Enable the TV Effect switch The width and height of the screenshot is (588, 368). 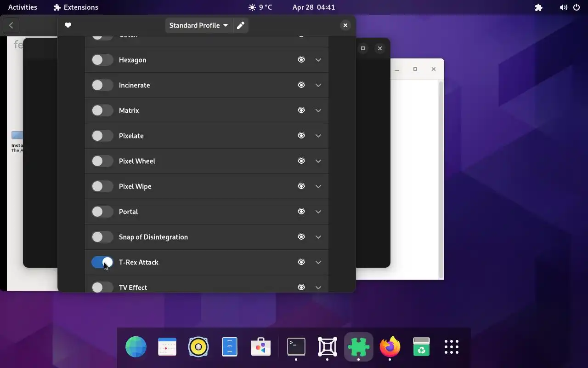click(x=102, y=287)
